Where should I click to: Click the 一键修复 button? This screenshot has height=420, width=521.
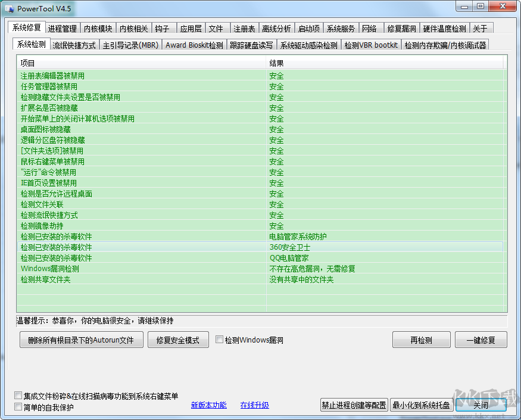coord(481,340)
